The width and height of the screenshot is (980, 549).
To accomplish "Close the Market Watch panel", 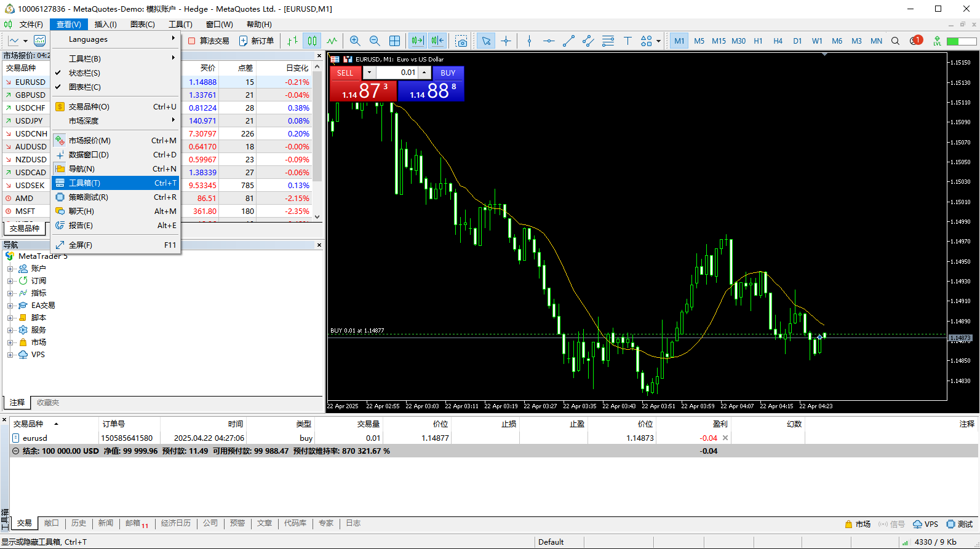I will [x=319, y=55].
